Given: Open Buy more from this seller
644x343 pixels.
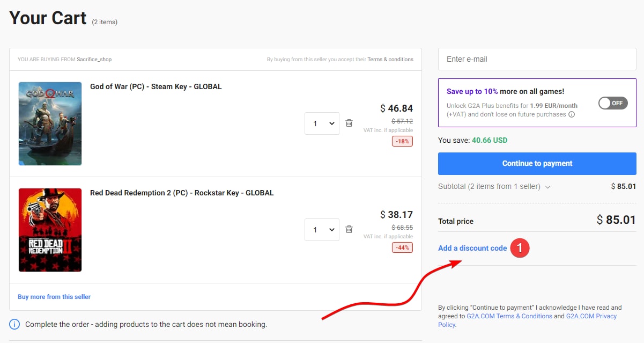Looking at the screenshot, I should [x=54, y=297].
